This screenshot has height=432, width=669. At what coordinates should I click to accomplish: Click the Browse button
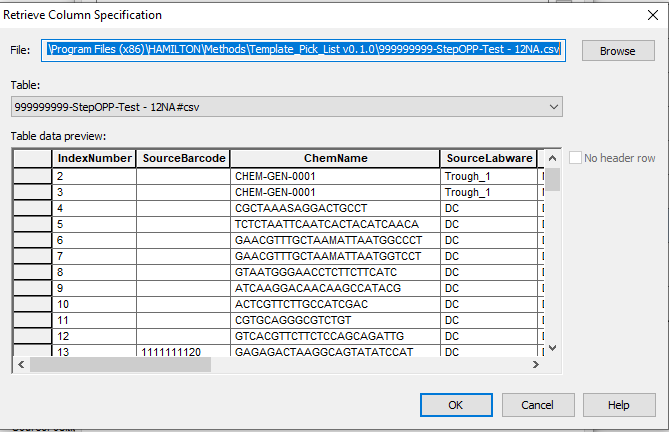[617, 51]
